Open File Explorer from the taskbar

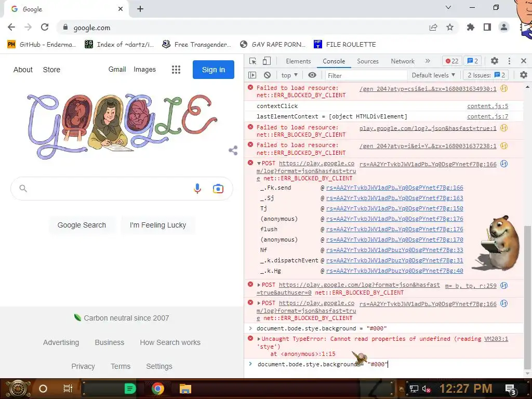[185, 389]
